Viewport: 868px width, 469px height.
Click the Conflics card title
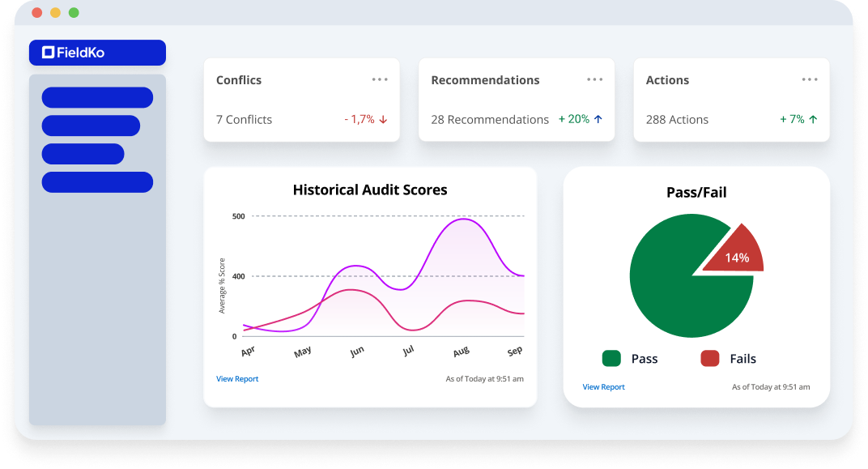pos(239,79)
